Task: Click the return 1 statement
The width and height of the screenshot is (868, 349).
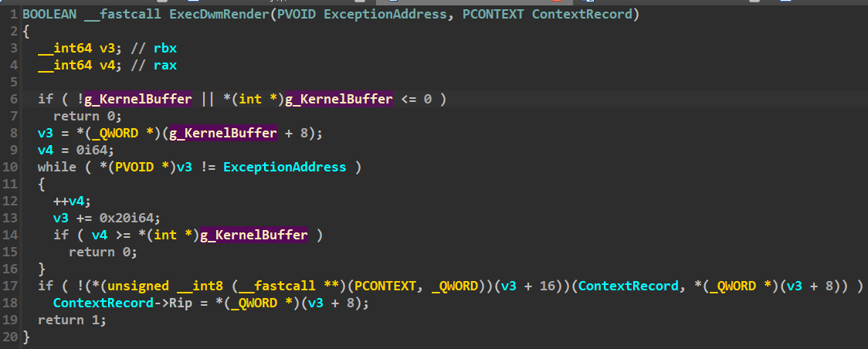Action: click(72, 320)
